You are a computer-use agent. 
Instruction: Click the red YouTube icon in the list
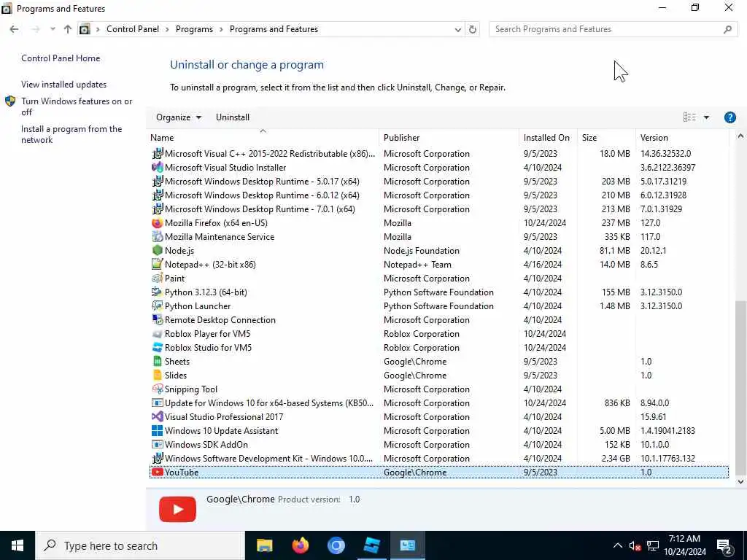click(x=157, y=472)
